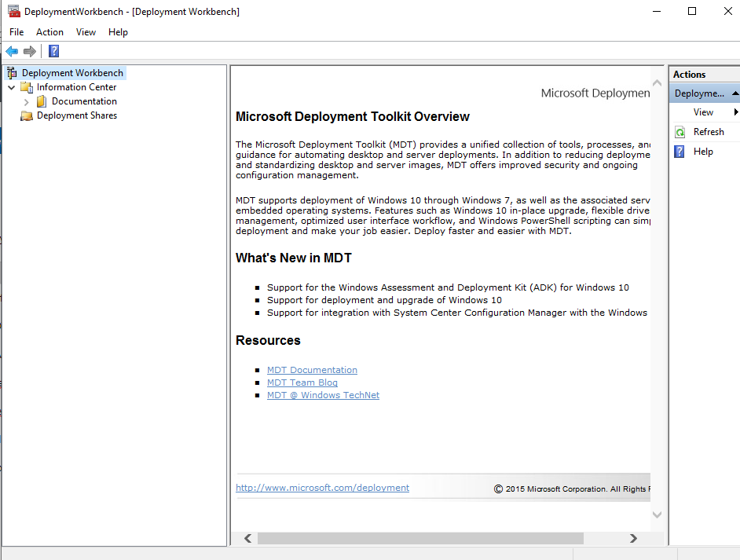
Task: Open the Action menu
Action: pos(49,32)
